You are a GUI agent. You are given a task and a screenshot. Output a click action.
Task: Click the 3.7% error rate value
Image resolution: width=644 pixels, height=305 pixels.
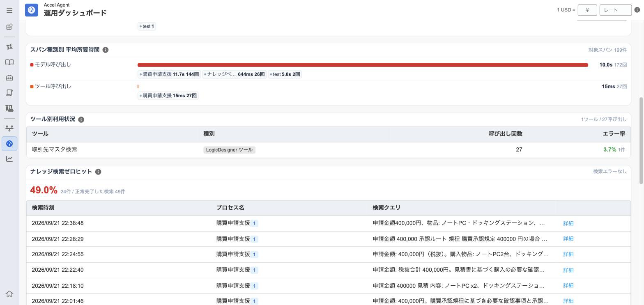pos(609,150)
